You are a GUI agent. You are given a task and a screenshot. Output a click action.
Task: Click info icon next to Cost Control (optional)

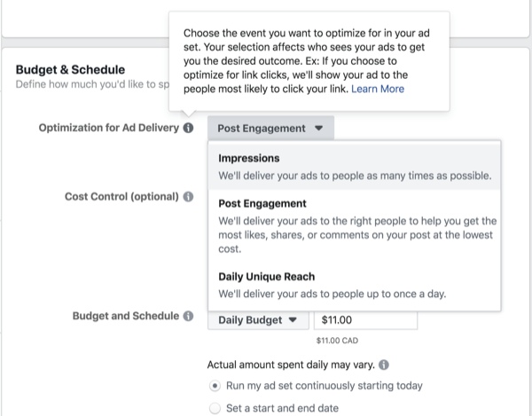tap(188, 196)
